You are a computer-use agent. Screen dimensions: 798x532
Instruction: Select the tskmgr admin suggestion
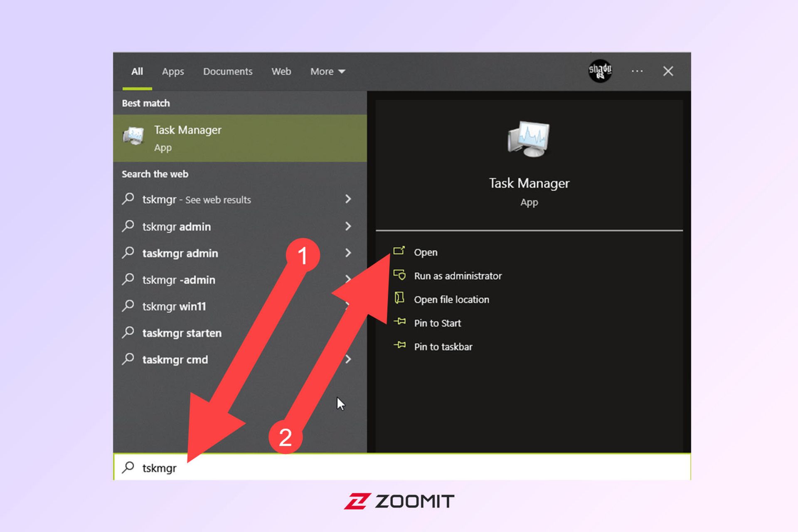(x=177, y=227)
